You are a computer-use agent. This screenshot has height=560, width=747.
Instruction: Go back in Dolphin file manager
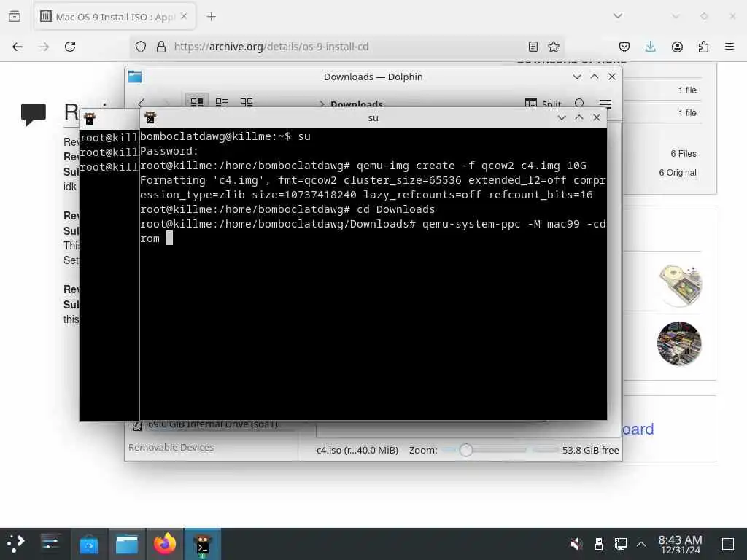141,102
